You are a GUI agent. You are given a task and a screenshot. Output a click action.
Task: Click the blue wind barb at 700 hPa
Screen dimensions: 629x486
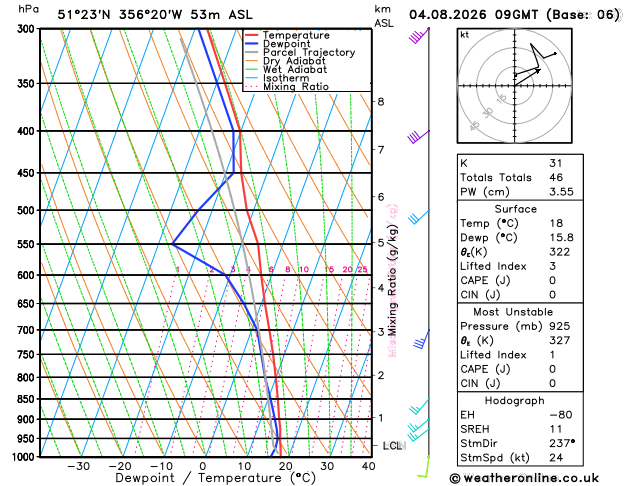421,339
